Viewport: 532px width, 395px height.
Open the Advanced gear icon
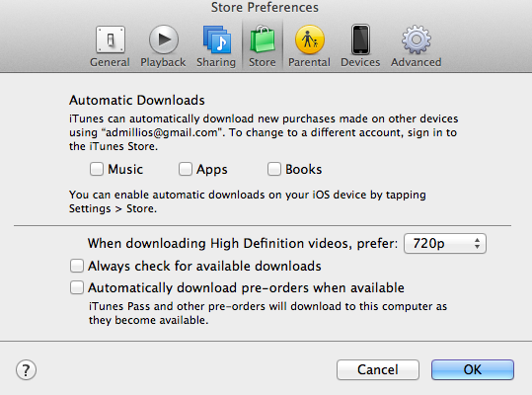click(417, 39)
